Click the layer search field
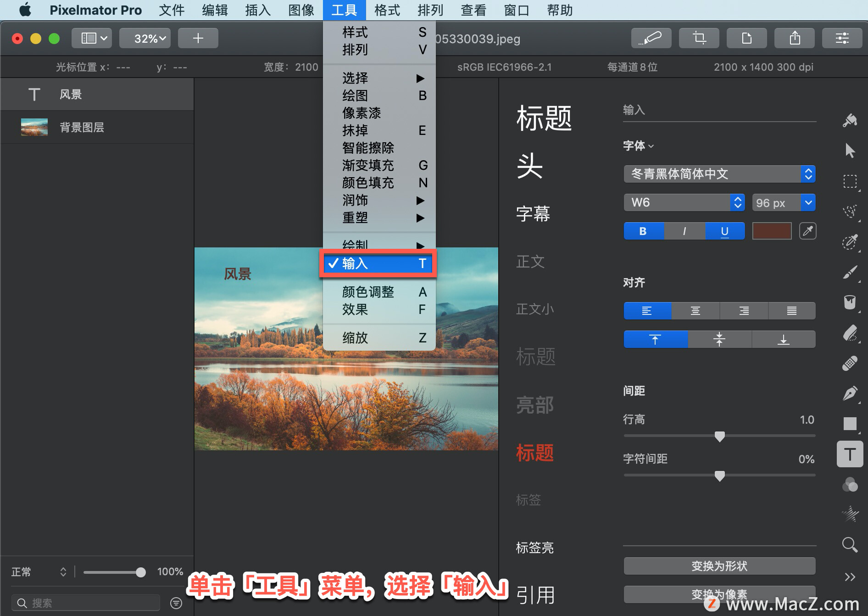This screenshot has height=616, width=868. coord(86,603)
